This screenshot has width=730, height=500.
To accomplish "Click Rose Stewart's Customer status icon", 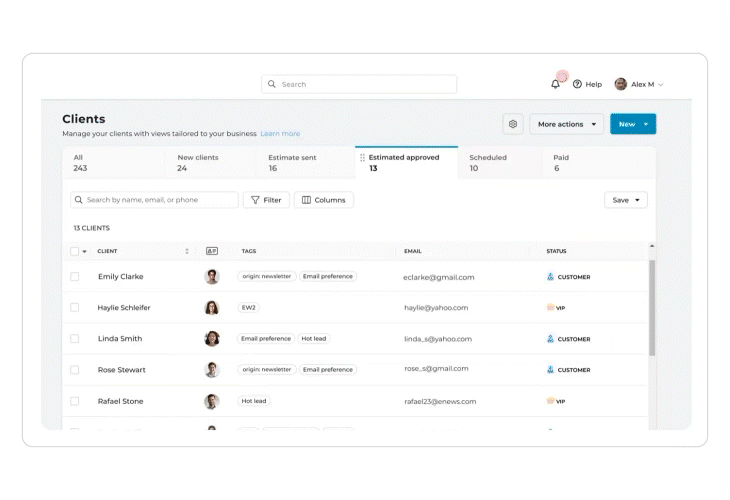I will pyautogui.click(x=550, y=370).
